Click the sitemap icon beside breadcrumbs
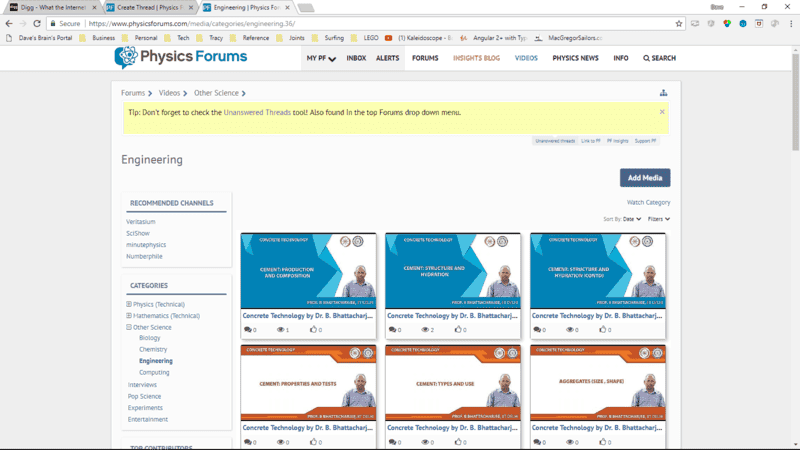The width and height of the screenshot is (800, 450). coord(663,93)
